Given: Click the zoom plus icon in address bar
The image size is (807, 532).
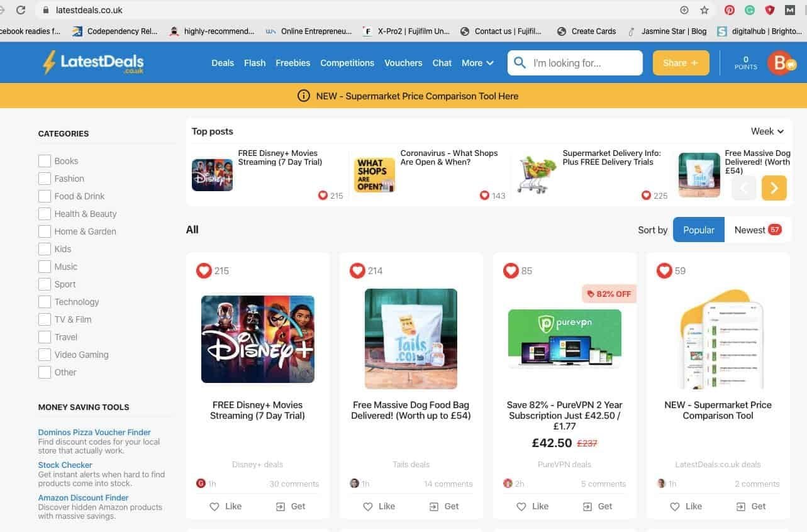Looking at the screenshot, I should [x=684, y=10].
